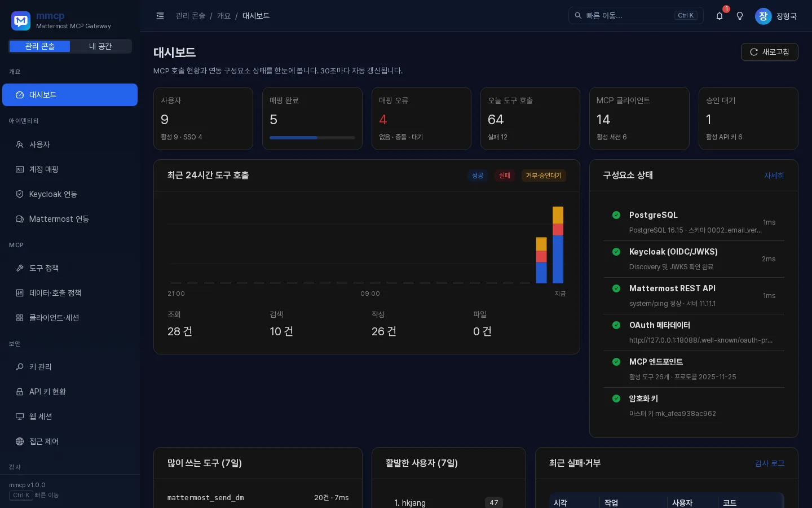
Task: Open the MCP 클라이언트 stat card
Action: 639,119
